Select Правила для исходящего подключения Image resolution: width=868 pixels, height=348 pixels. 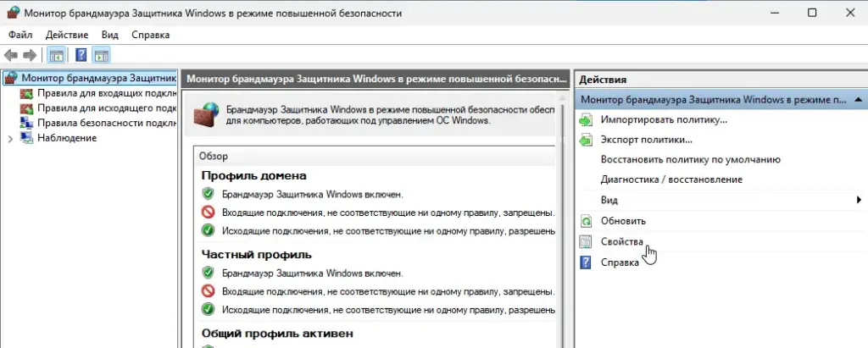107,108
